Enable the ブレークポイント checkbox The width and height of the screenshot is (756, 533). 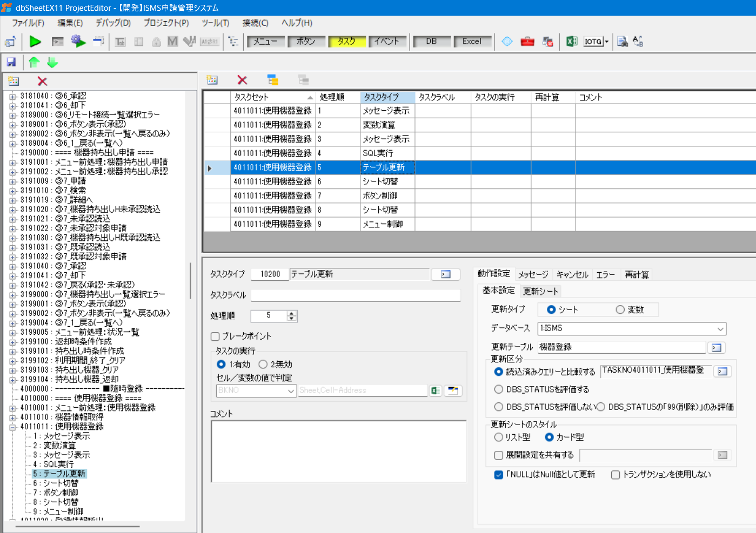[215, 336]
